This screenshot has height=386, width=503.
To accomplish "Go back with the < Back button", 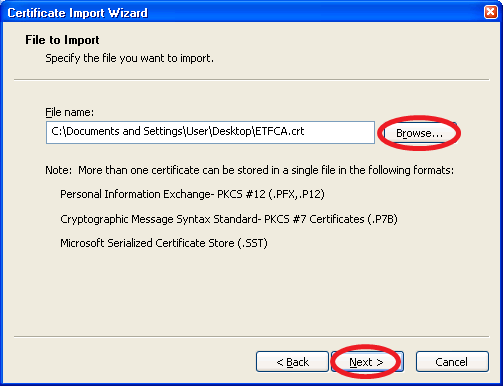I will 292,362.
